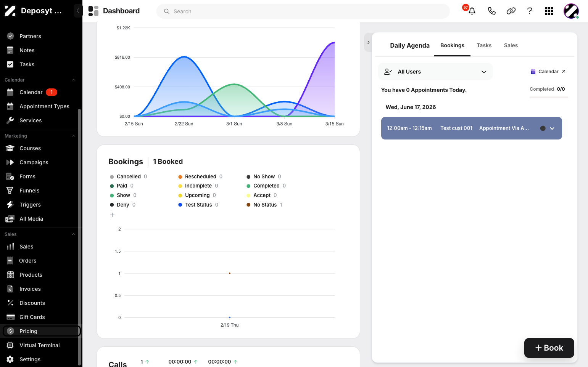This screenshot has width=588, height=367.
Task: Open Courses graduation cap icon
Action: [10, 148]
